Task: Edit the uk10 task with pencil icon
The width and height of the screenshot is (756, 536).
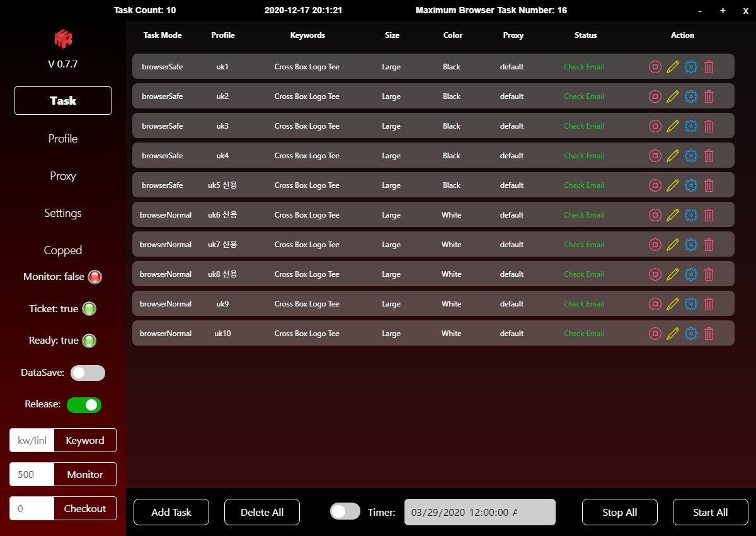Action: [673, 334]
